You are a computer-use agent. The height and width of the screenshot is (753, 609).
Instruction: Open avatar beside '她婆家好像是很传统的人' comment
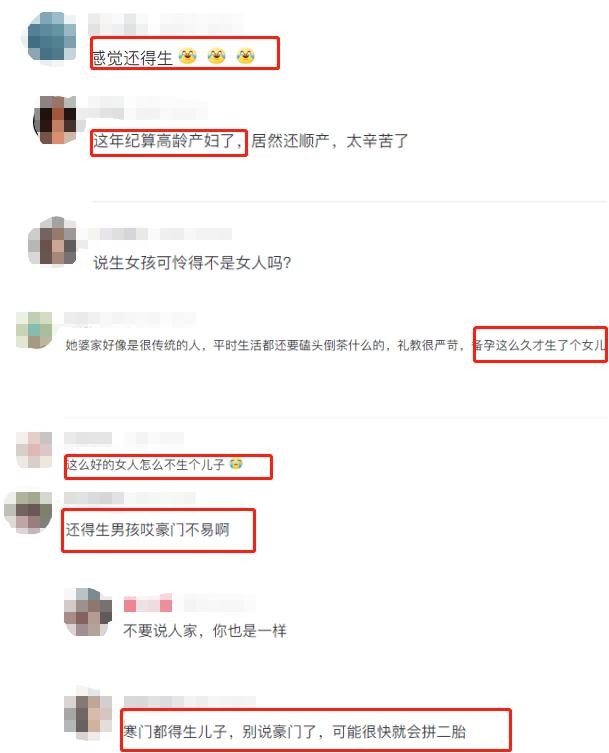(34, 330)
